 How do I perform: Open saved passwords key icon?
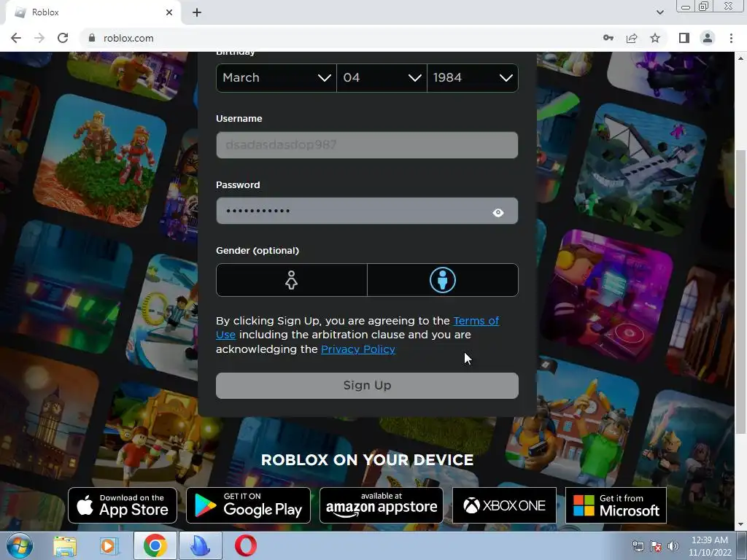(x=608, y=38)
